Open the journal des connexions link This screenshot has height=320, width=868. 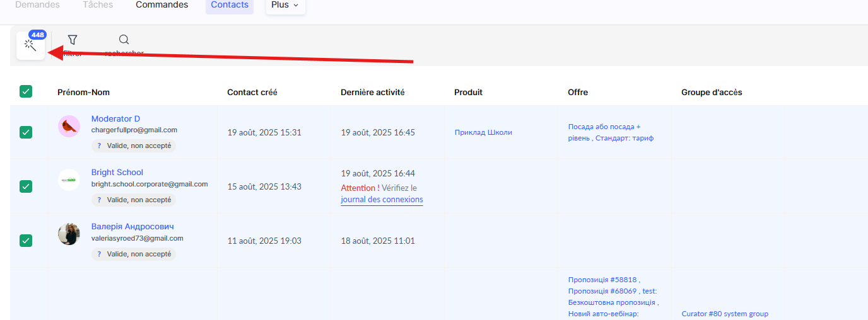pos(382,200)
